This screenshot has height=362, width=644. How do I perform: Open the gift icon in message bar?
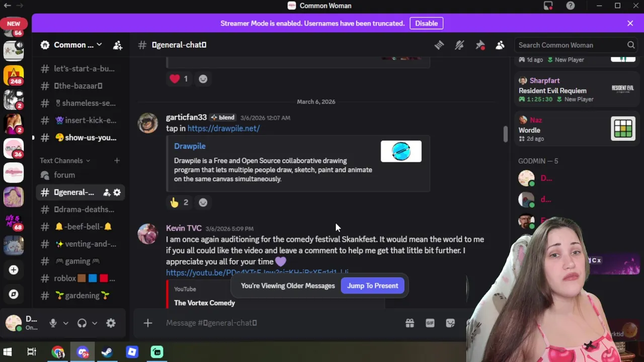[410, 323]
